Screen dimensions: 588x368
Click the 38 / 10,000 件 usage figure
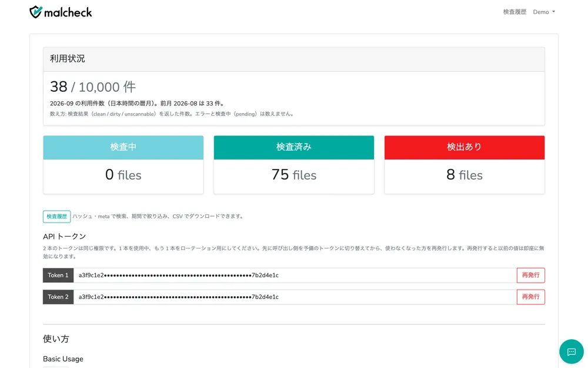click(93, 87)
